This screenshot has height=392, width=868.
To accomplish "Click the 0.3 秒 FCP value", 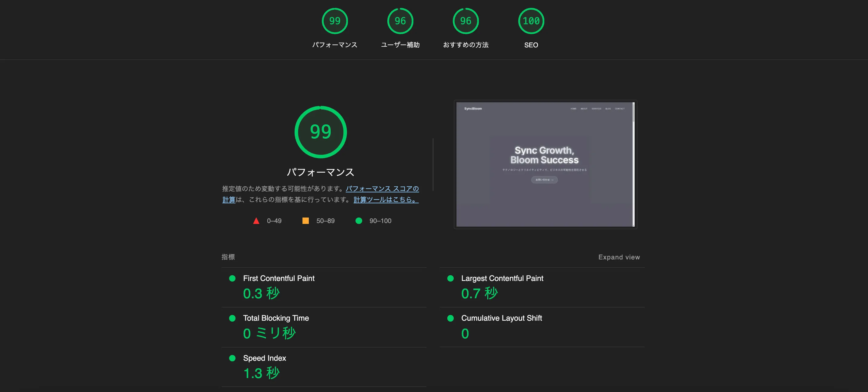I will [x=262, y=293].
